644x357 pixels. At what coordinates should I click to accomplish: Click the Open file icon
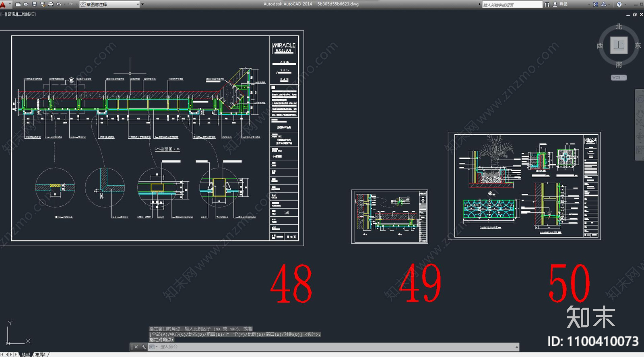26,4
